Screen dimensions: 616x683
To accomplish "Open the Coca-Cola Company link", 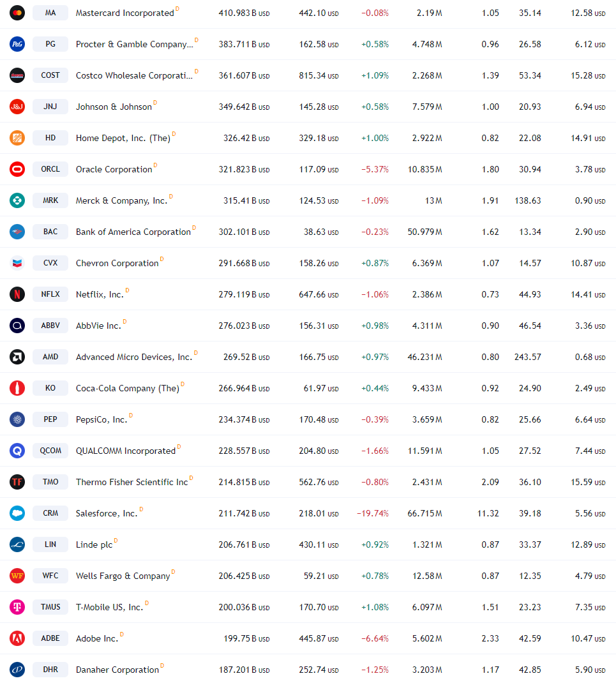I will point(128,388).
